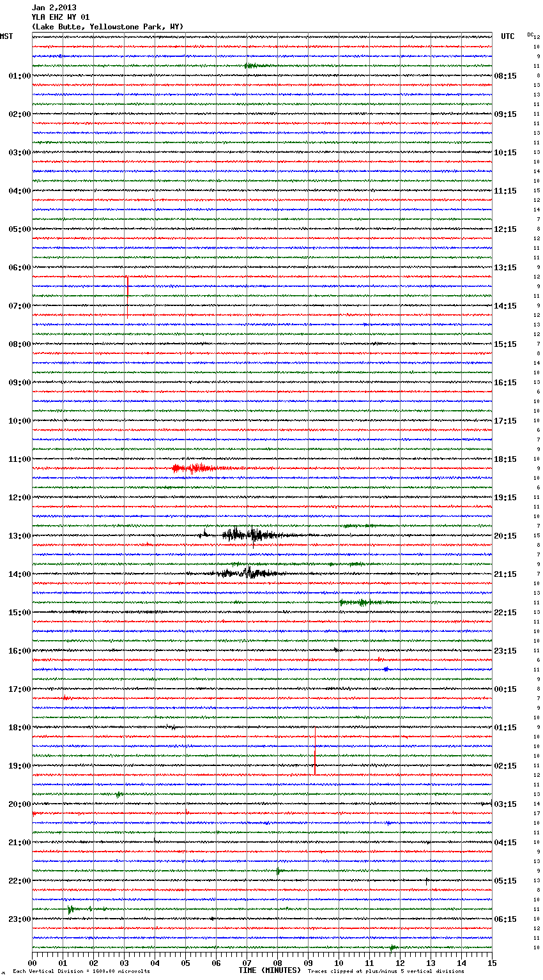Click the "13:15" UTC time label

(x=505, y=268)
